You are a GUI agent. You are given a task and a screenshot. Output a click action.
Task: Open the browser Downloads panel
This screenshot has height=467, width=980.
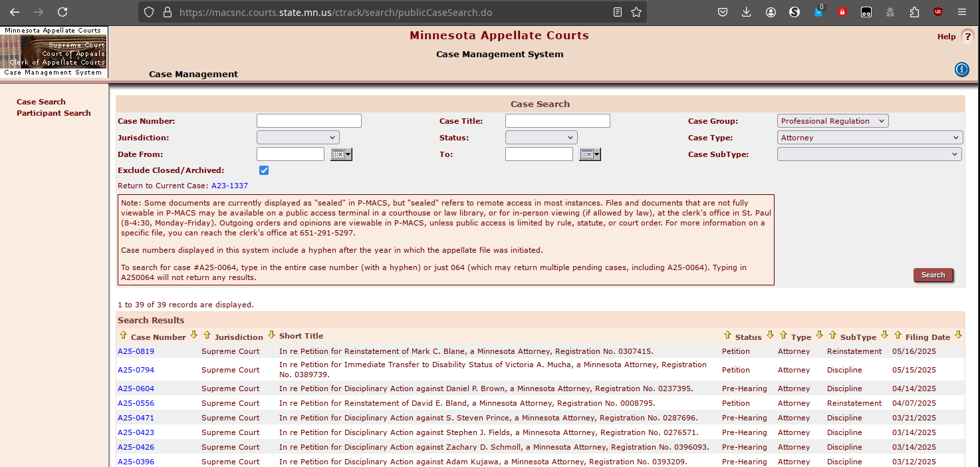click(x=747, y=12)
